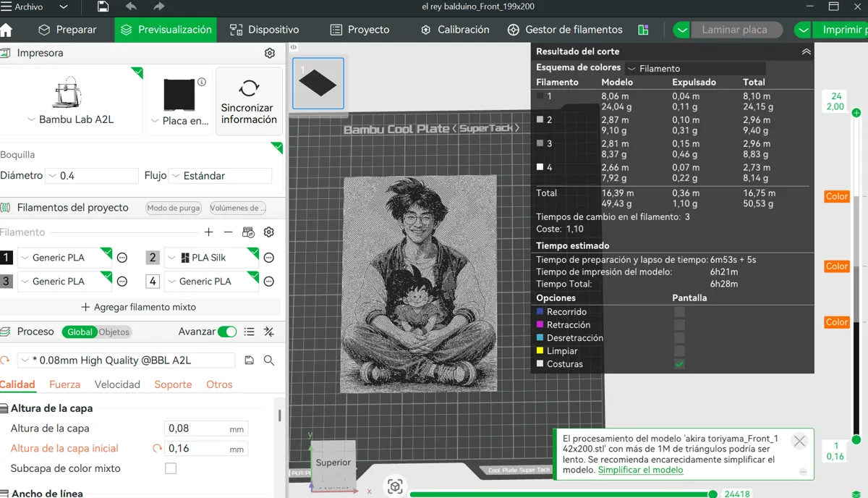
Task: Open filament 2 PLA Silk dropdown
Action: pyautogui.click(x=211, y=258)
